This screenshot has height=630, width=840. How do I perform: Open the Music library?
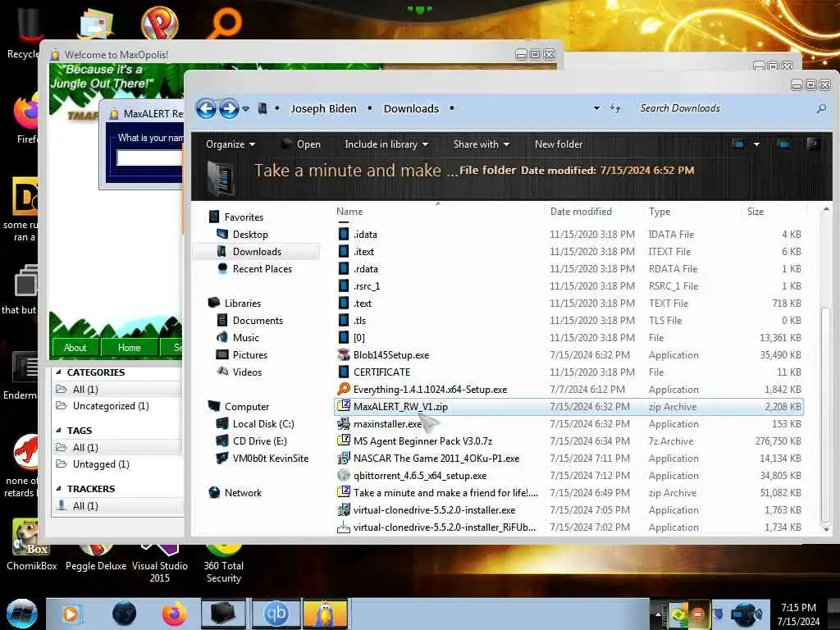(245, 337)
